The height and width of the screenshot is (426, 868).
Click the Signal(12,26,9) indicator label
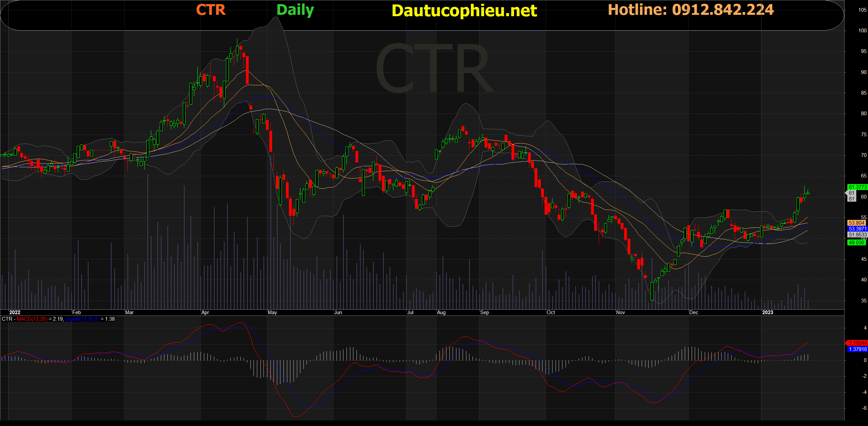click(82, 319)
